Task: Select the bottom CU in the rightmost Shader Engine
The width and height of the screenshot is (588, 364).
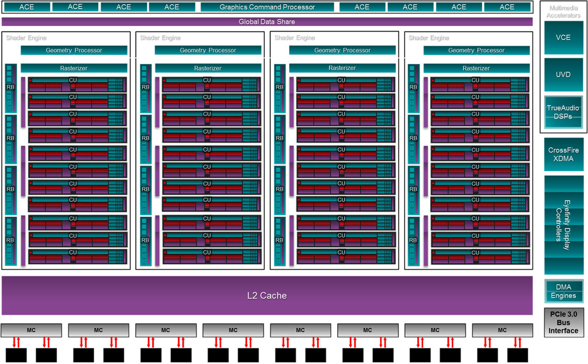Action: 480,257
